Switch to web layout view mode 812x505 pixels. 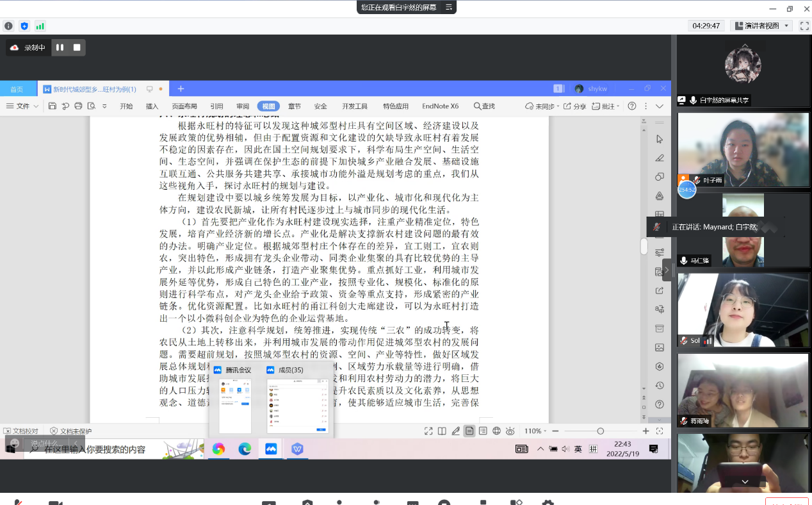point(496,431)
